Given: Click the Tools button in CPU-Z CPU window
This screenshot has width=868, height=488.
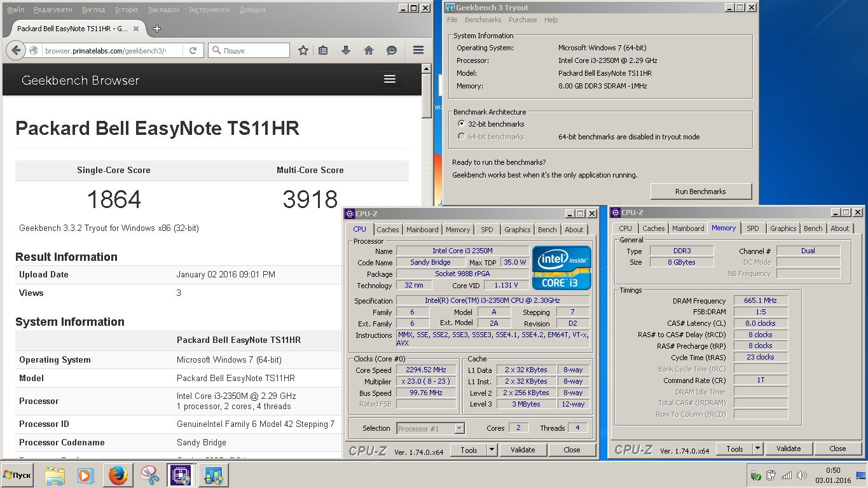Looking at the screenshot, I should coord(469,450).
